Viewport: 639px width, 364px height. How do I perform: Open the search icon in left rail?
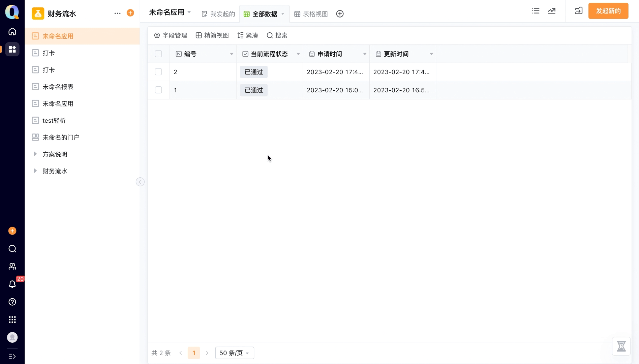(12, 249)
